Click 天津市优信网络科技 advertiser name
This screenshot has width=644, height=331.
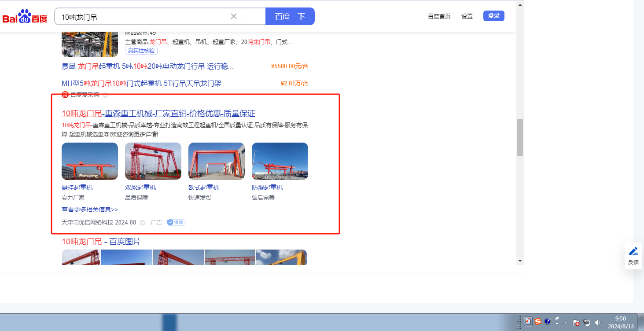click(x=88, y=223)
